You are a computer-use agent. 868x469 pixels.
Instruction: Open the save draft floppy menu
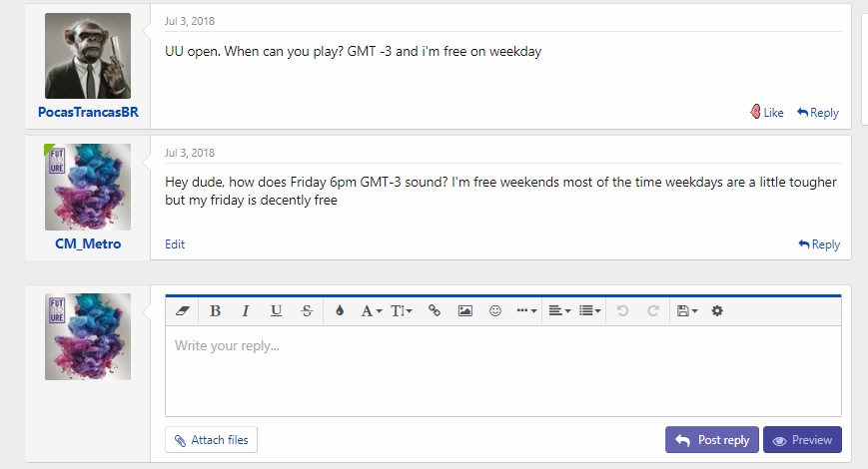click(687, 310)
